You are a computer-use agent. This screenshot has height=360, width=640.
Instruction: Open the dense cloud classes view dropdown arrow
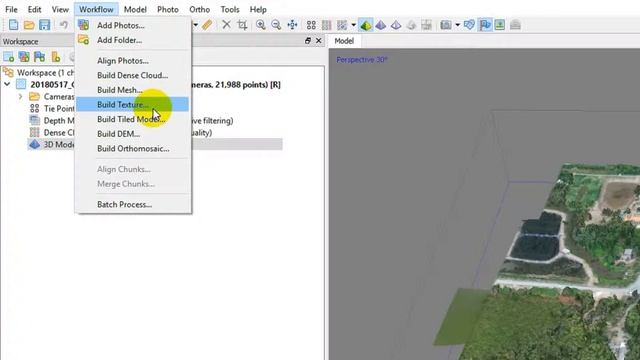point(353,25)
